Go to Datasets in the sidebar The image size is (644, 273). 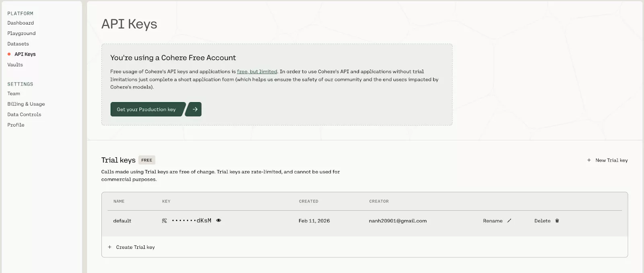pyautogui.click(x=18, y=44)
